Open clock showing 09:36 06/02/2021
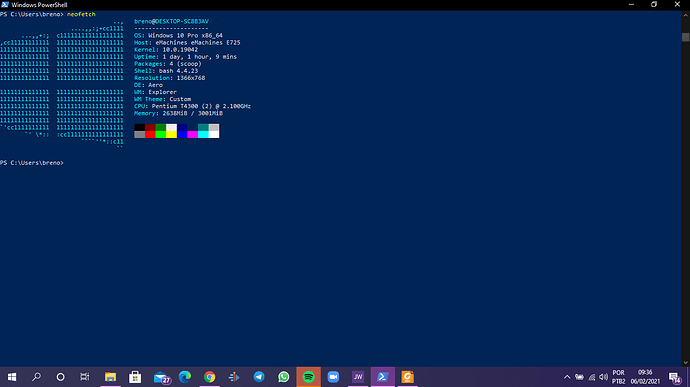Screen dimensions: 690x387 point(645,377)
